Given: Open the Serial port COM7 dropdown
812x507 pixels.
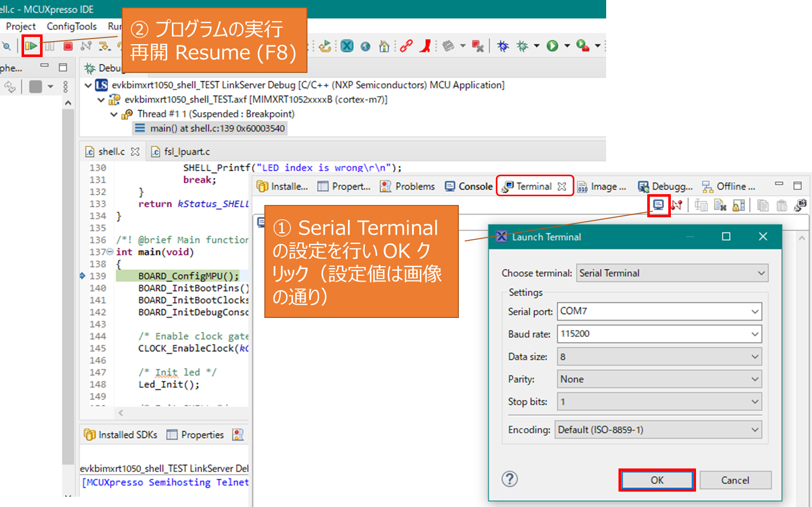Looking at the screenshot, I should coord(755,311).
